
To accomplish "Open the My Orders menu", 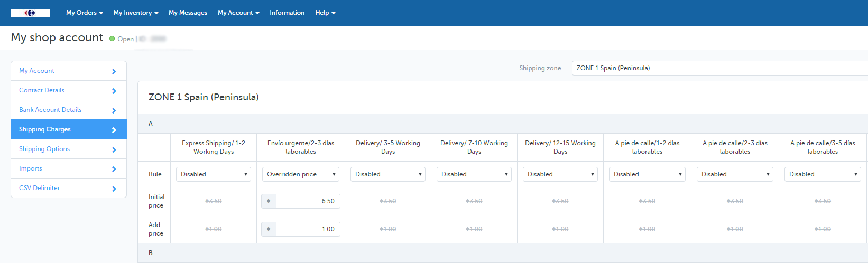I will click(x=84, y=13).
